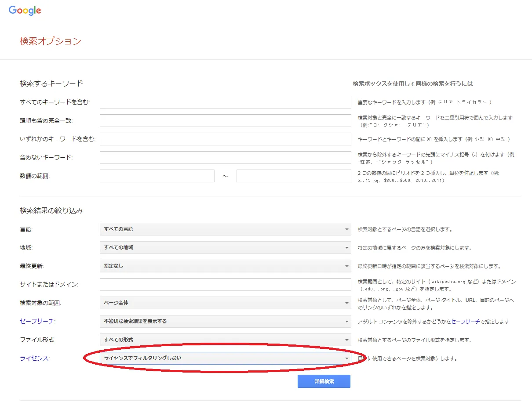Viewport: 532px width, 402px height.
Task: Open the セーフサーチ filter dropdown
Action: coord(225,321)
